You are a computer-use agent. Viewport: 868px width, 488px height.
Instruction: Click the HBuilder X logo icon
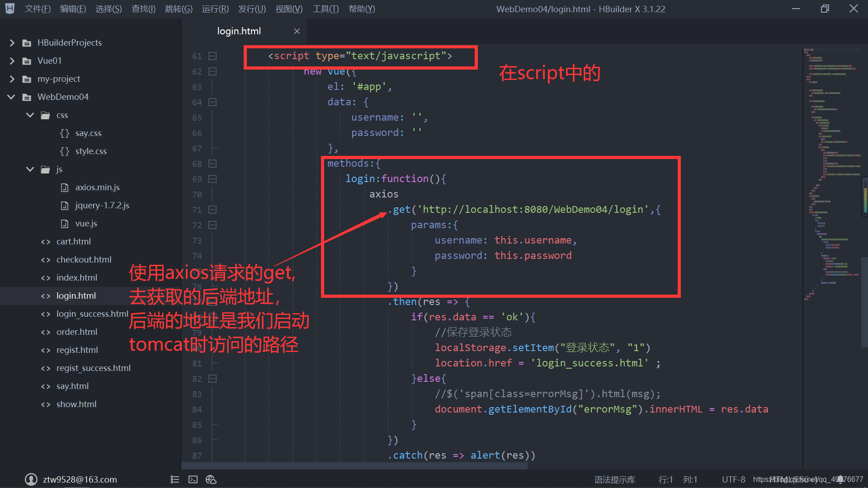10,9
